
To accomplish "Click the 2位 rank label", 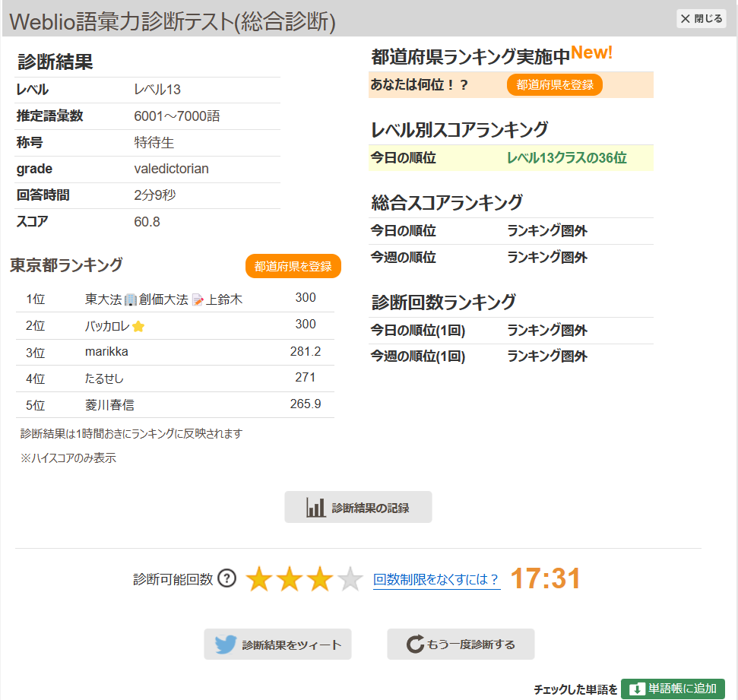I will pyautogui.click(x=35, y=326).
